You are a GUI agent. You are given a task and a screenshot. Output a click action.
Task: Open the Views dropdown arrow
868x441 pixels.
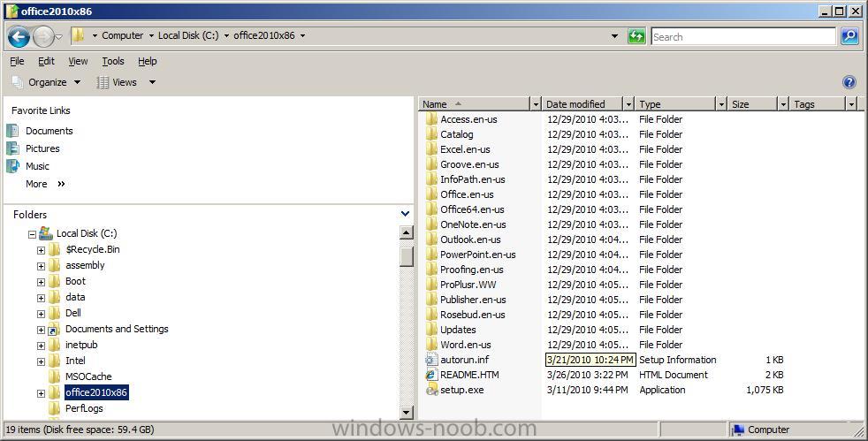tap(152, 82)
